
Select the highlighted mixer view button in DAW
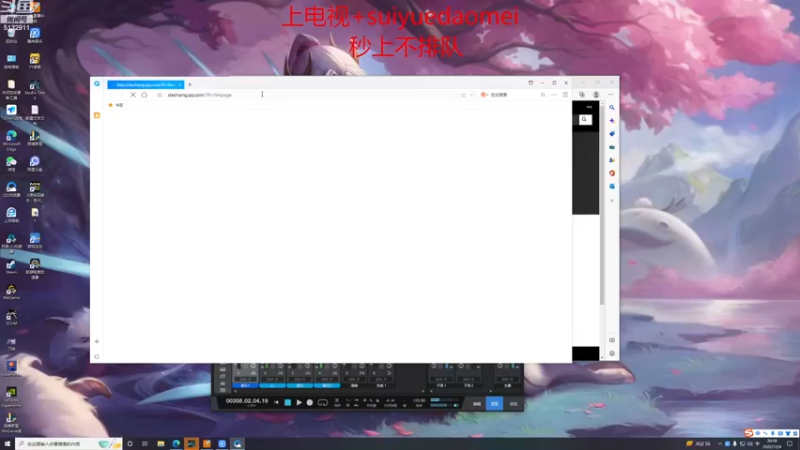494,404
